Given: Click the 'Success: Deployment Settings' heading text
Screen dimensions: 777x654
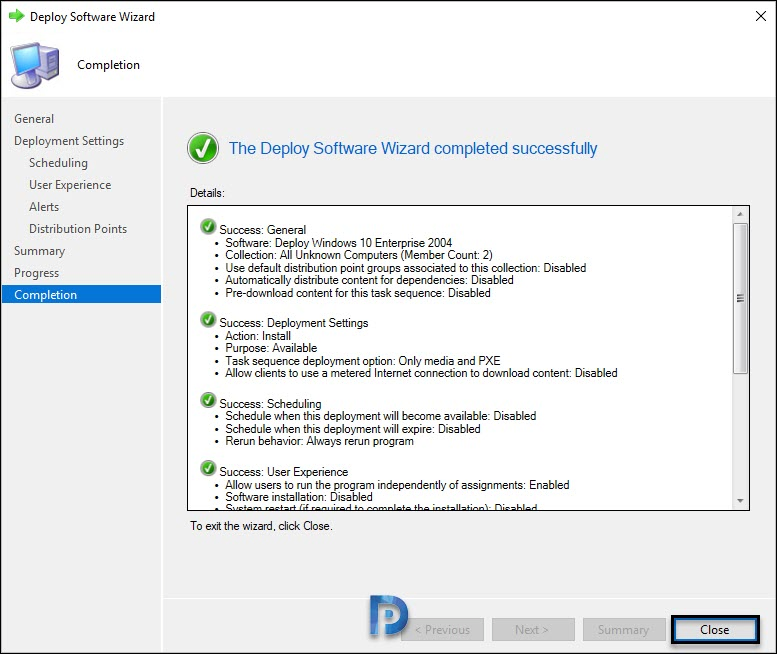Looking at the screenshot, I should coord(294,323).
